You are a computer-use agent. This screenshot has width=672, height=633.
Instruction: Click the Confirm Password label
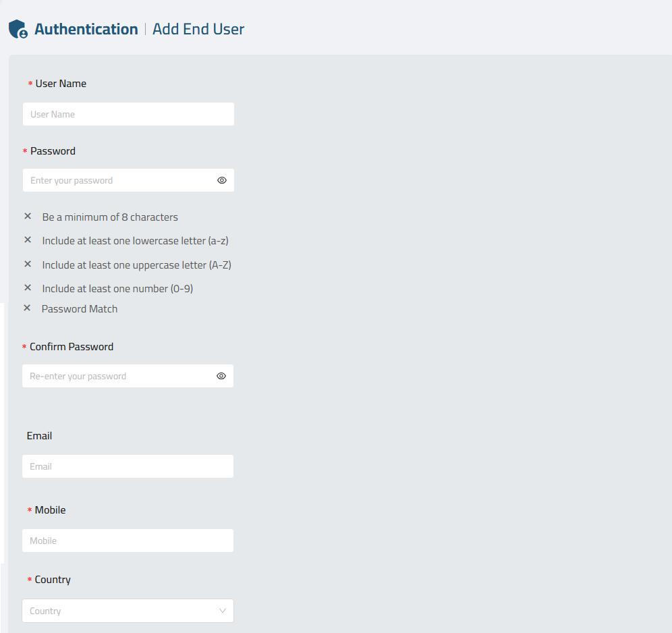coord(72,347)
